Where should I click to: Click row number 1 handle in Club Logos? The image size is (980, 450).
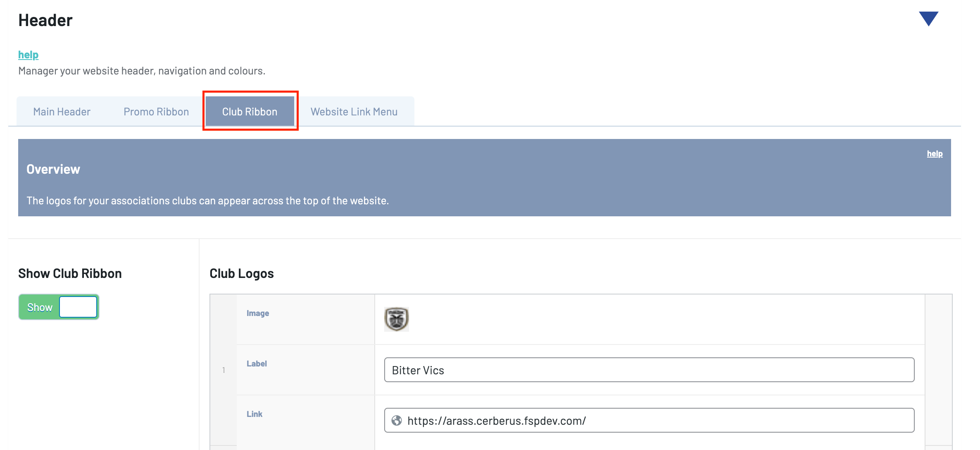pyautogui.click(x=224, y=370)
